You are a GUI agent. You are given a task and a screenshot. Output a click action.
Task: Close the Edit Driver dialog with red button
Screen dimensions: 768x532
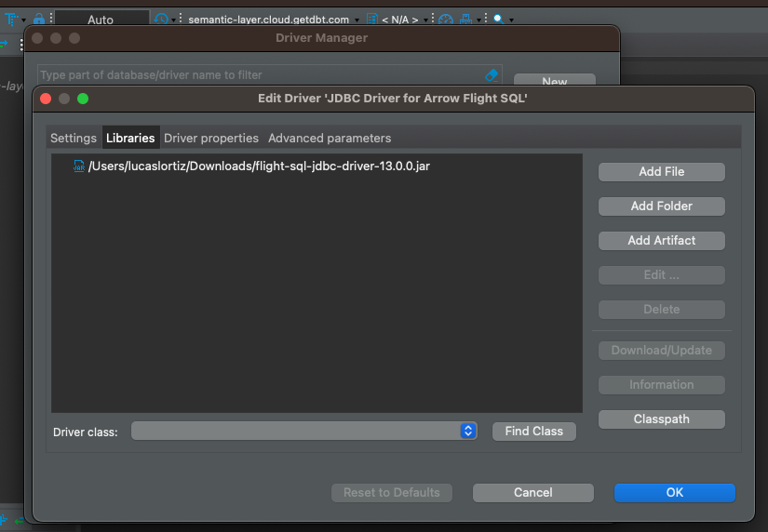(46, 99)
